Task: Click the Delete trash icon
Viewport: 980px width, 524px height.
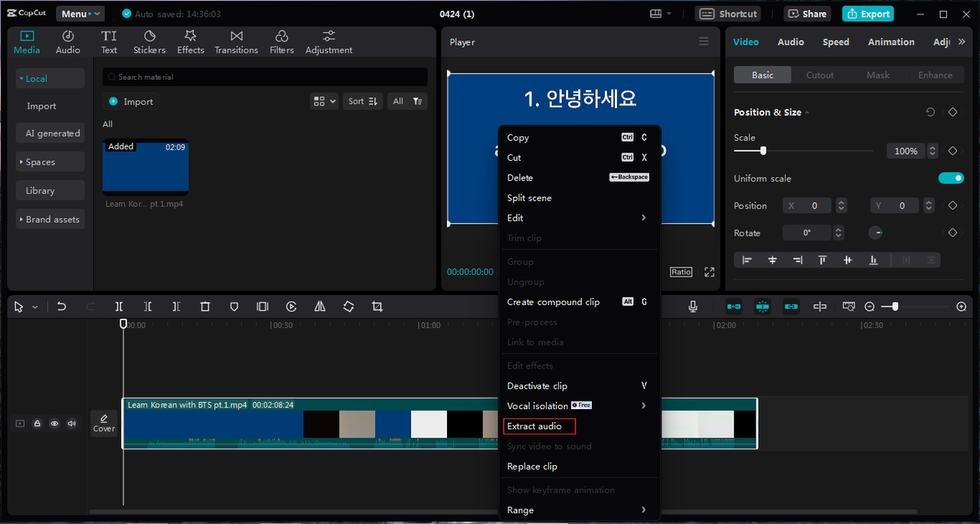Action: [x=205, y=306]
